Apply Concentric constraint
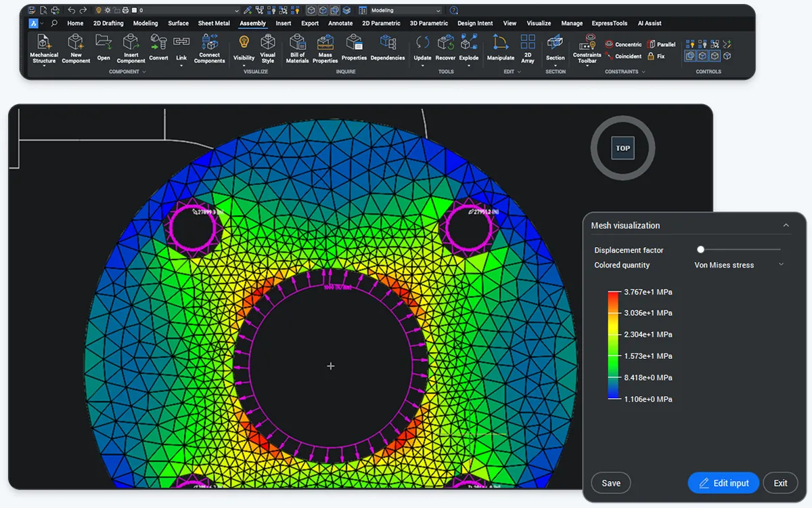The image size is (812, 508). click(x=623, y=45)
